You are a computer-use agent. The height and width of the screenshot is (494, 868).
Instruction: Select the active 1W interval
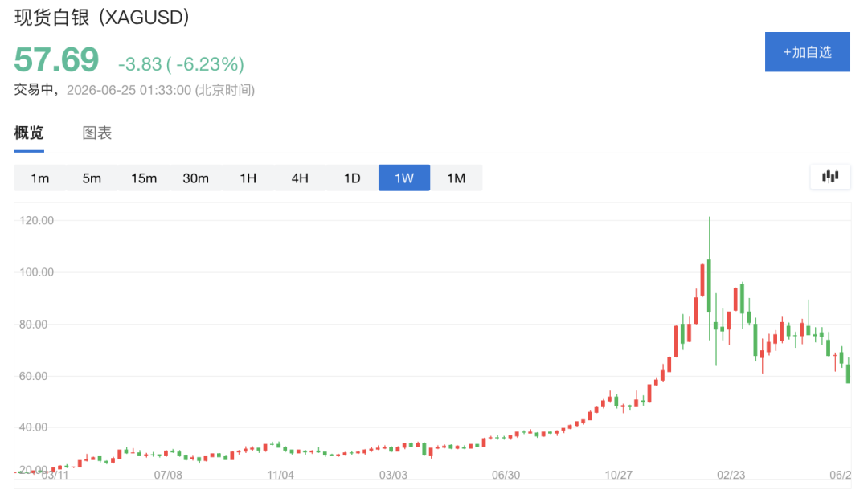404,178
